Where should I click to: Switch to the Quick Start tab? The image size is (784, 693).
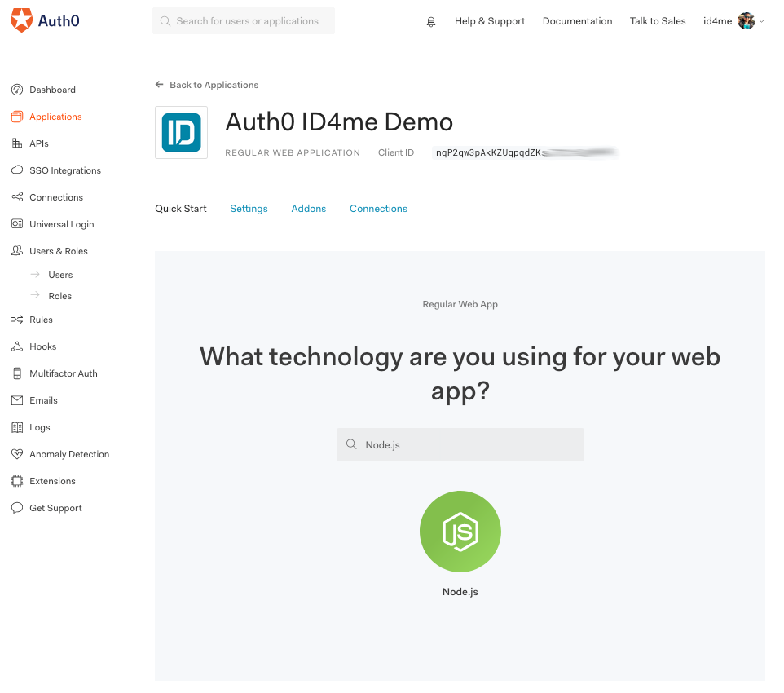[180, 209]
